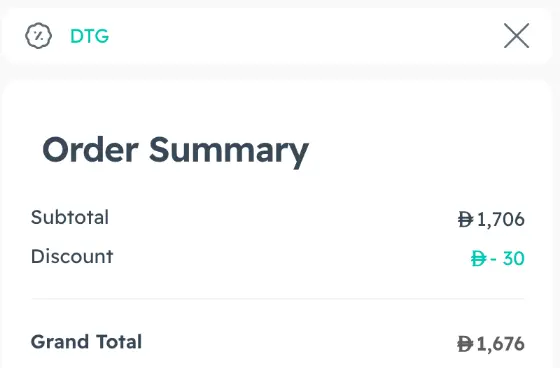Click the empty area of the coupon field
Viewport: 560px width, 368px height.
pyautogui.click(x=304, y=36)
